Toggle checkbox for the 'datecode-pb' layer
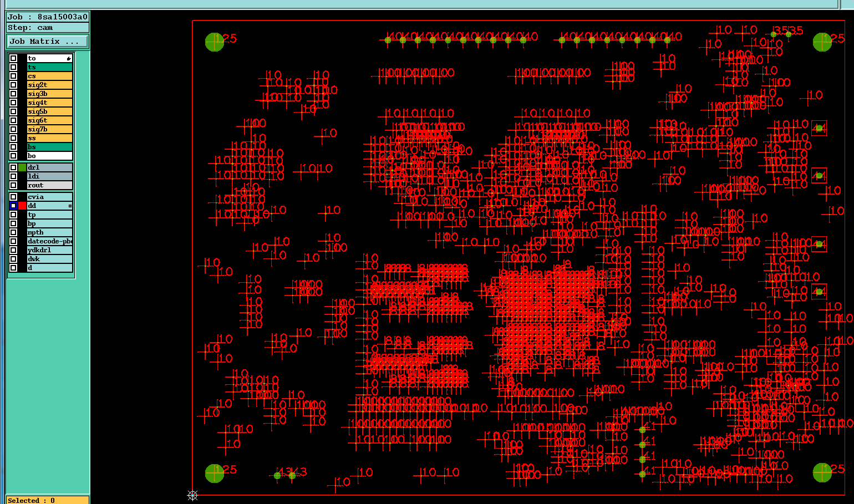This screenshot has width=854, height=504. tap(13, 241)
